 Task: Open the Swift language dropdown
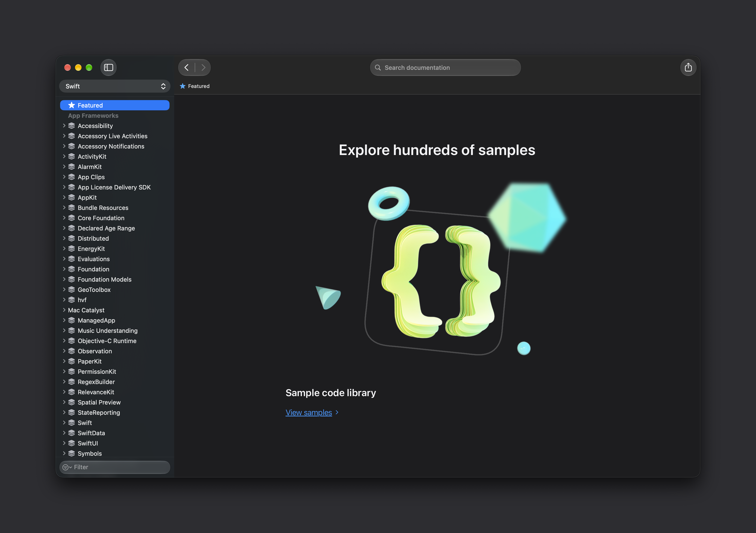coord(115,86)
